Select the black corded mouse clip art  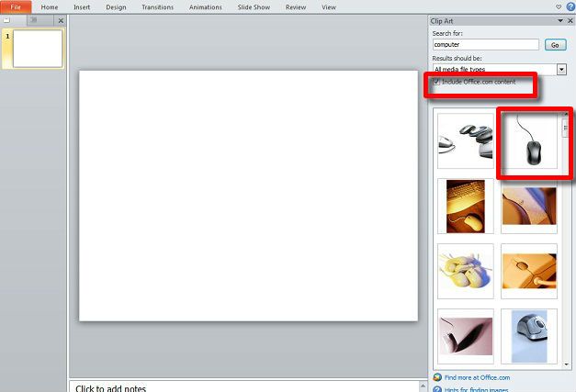pos(529,140)
